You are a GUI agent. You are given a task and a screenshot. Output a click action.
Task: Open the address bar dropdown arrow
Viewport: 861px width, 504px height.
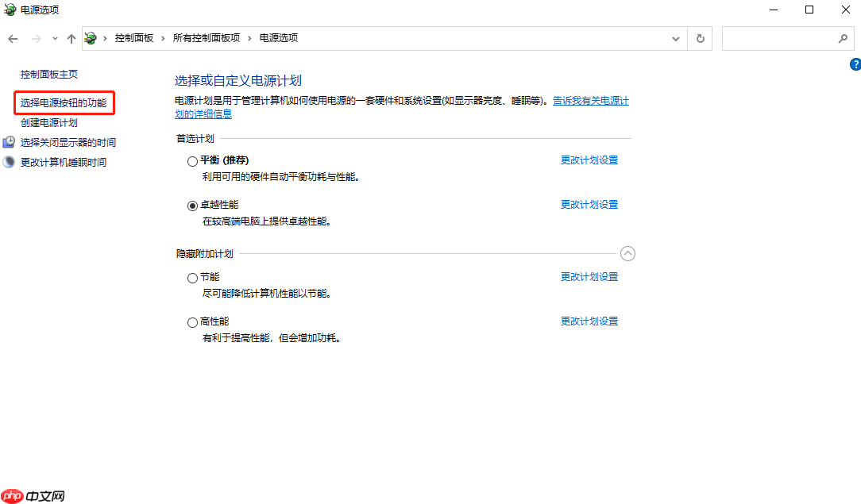[x=676, y=37]
